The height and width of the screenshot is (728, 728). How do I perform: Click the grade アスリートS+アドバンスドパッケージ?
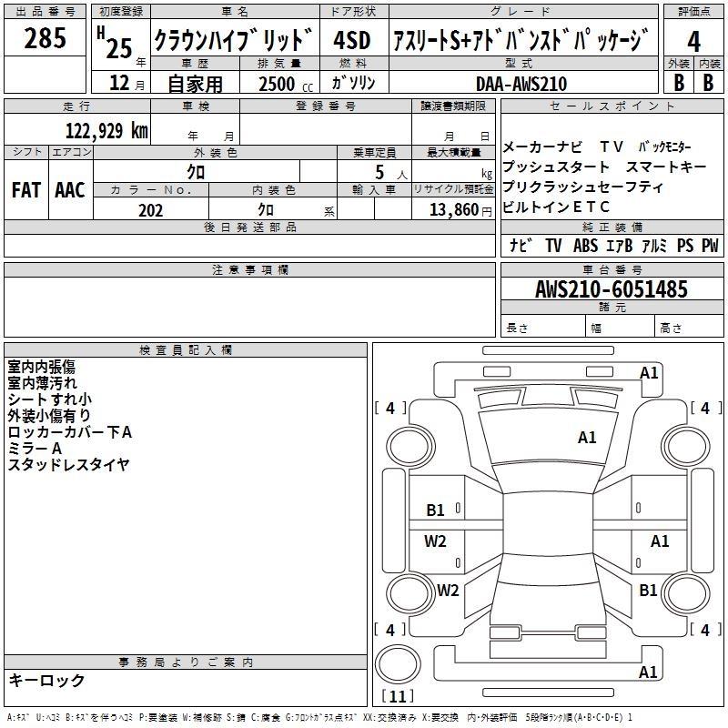point(519,40)
